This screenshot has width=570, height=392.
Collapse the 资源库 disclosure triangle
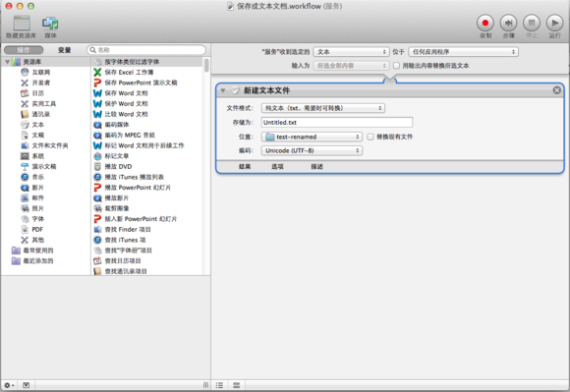pos(7,62)
